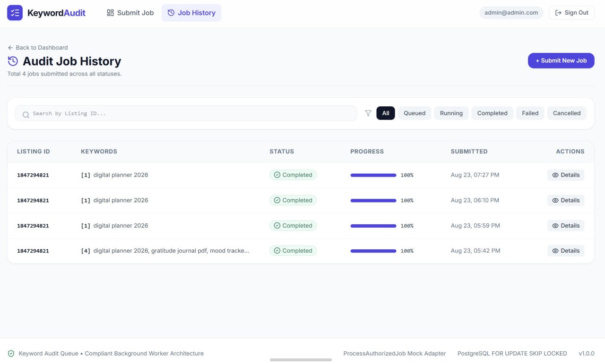The height and width of the screenshot is (364, 605).
Task: Filter jobs by Running status
Action: 451,113
